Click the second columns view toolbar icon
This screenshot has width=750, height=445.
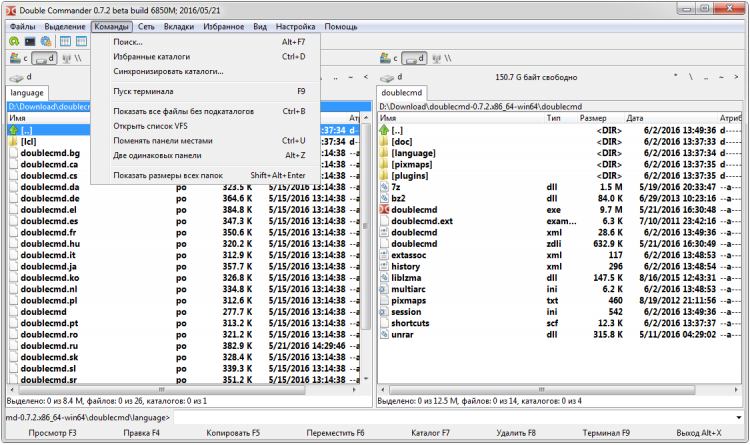coord(81,42)
